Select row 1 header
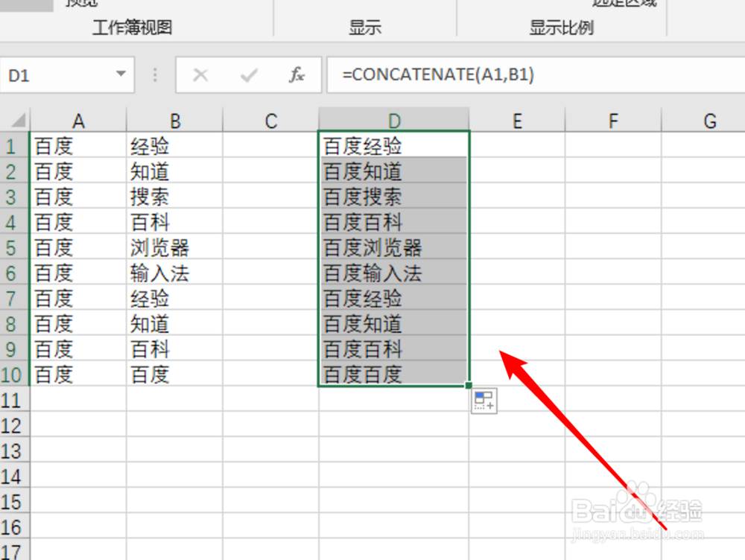Screen dimensions: 745x560 pyautogui.click(x=14, y=146)
